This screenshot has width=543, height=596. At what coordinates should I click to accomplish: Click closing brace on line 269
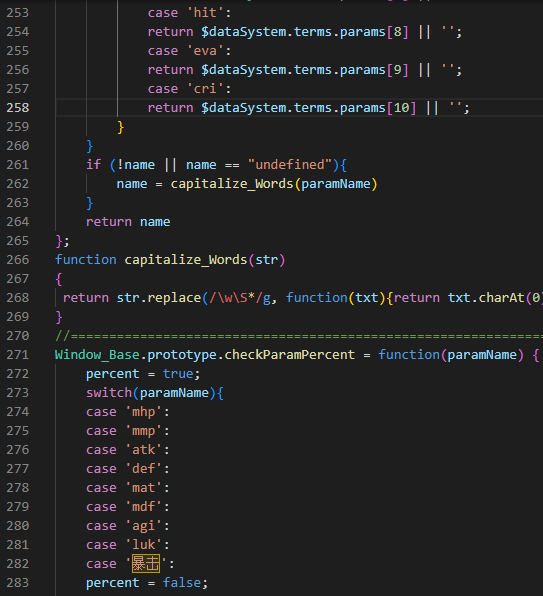[x=59, y=317]
